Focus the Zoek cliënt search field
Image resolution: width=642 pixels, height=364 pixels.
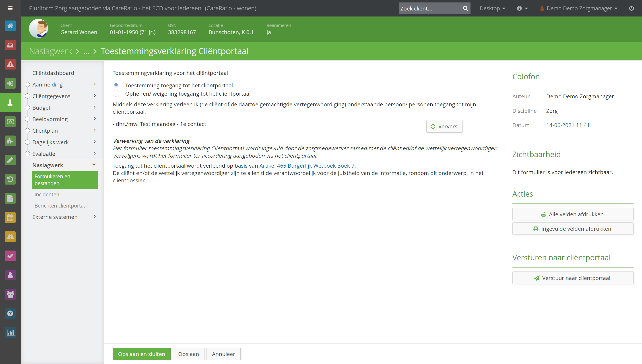[x=430, y=8]
